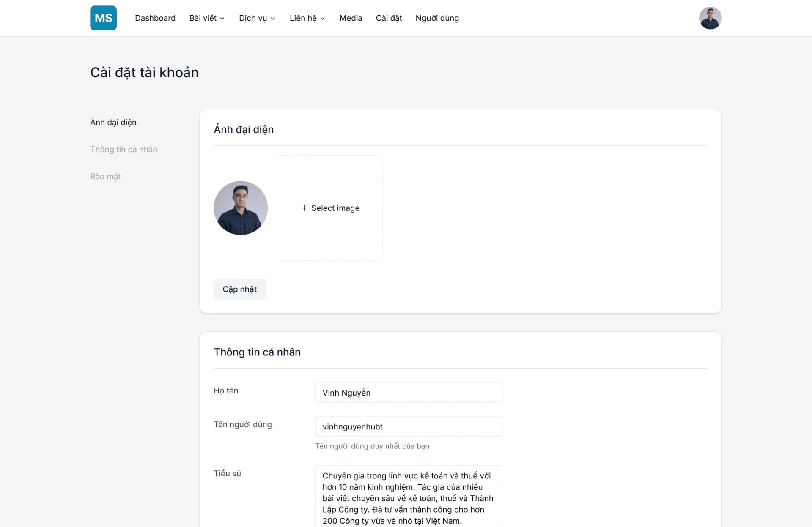Click the MS logo icon

coord(103,18)
